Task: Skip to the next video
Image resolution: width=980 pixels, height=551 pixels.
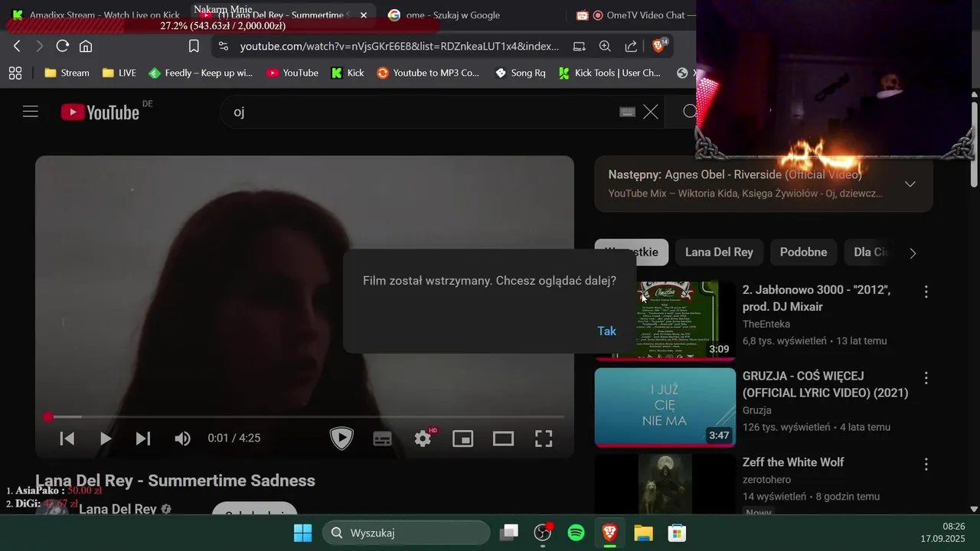Action: click(x=142, y=439)
